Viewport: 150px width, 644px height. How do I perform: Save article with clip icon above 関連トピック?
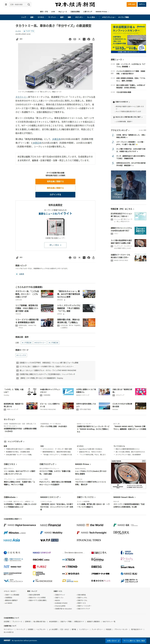click(17, 257)
